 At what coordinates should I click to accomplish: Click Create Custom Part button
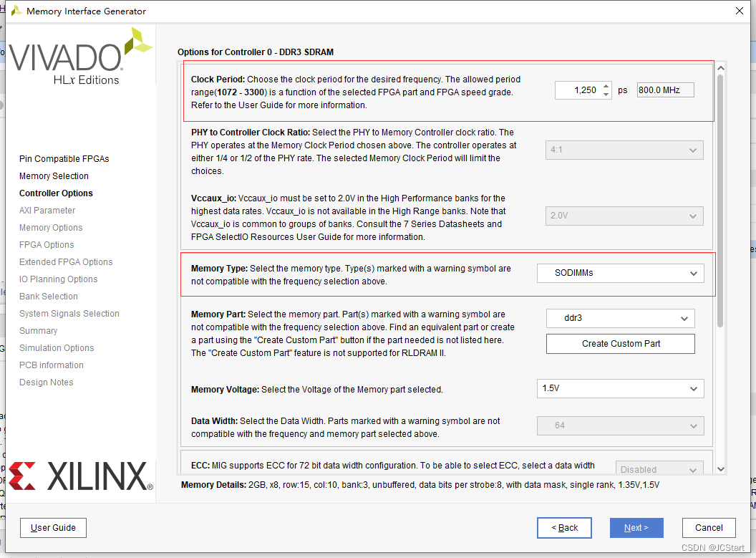pyautogui.click(x=621, y=343)
